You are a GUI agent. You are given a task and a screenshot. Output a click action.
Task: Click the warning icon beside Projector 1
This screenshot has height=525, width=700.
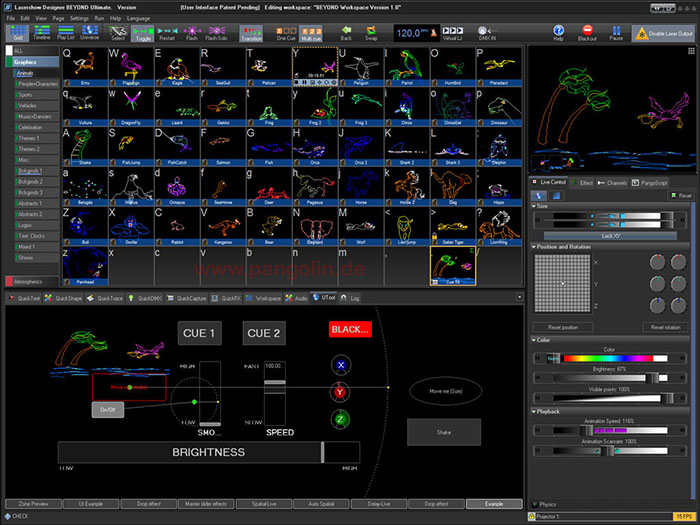[532, 517]
